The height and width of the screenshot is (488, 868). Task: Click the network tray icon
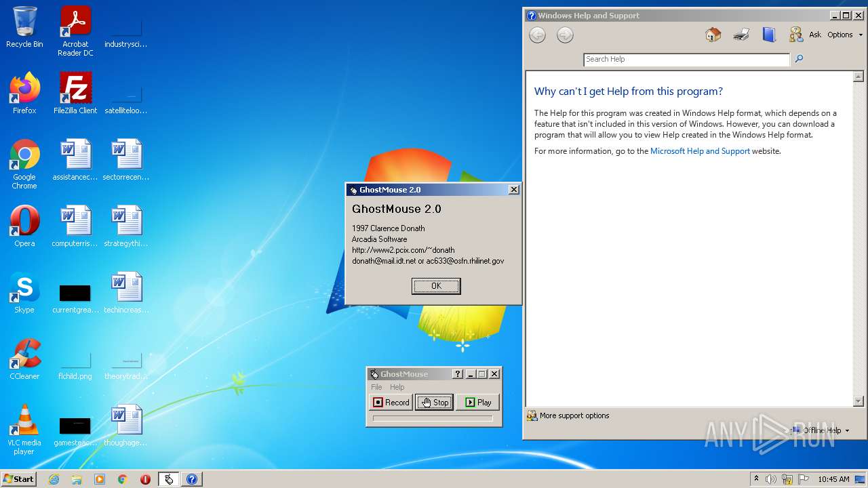coord(787,479)
